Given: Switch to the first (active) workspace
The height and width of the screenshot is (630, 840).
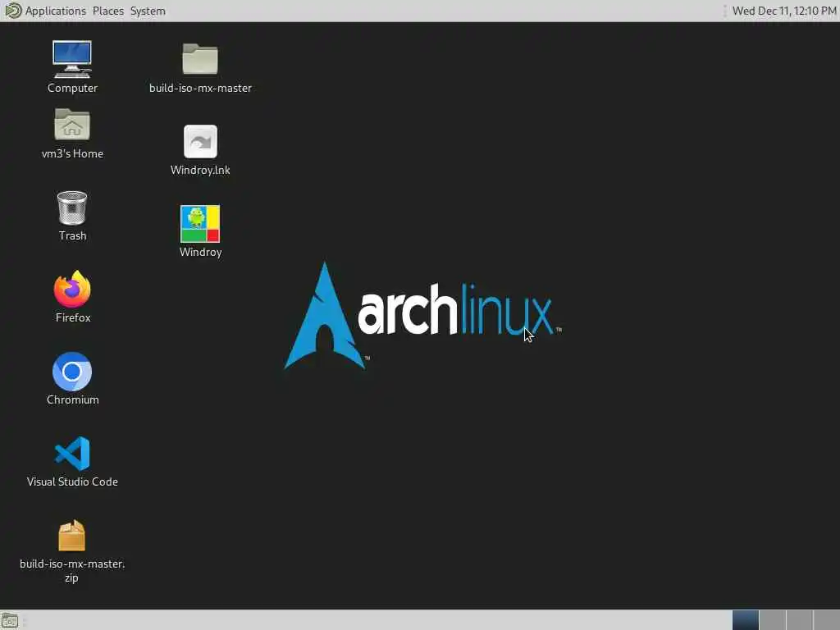Looking at the screenshot, I should pos(745,620).
